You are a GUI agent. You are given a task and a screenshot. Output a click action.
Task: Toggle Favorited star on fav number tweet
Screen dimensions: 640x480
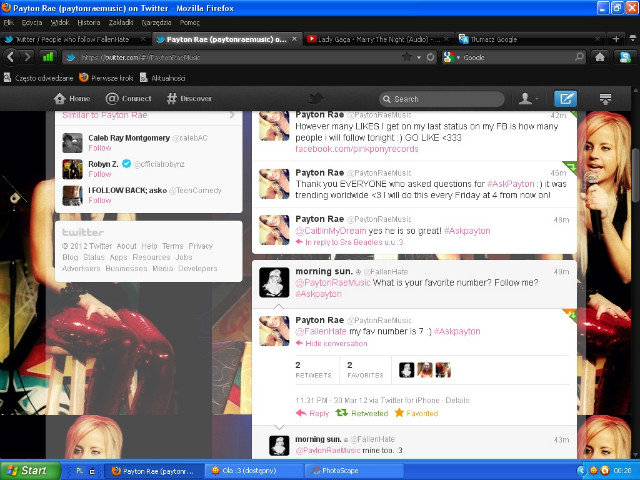416,413
